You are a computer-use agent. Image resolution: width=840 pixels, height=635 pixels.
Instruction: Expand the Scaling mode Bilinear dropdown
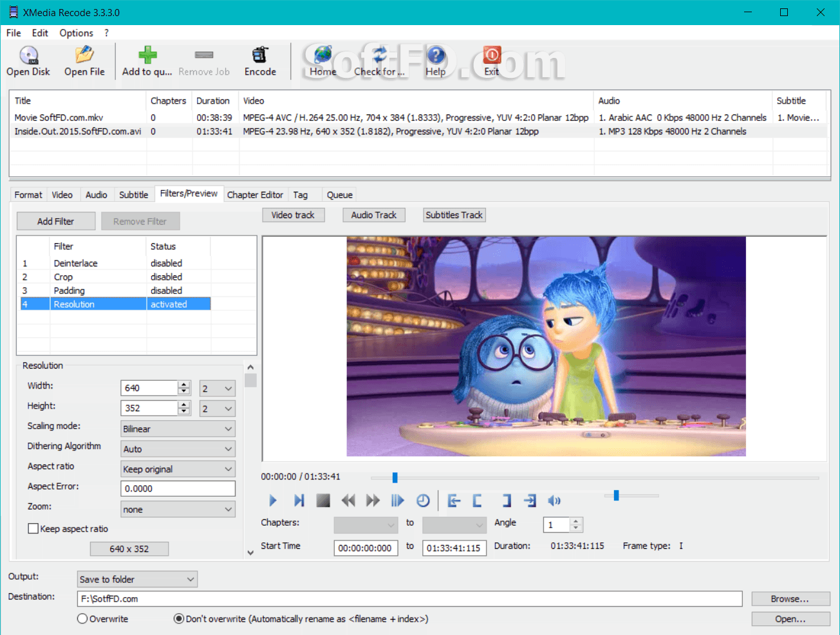point(178,428)
